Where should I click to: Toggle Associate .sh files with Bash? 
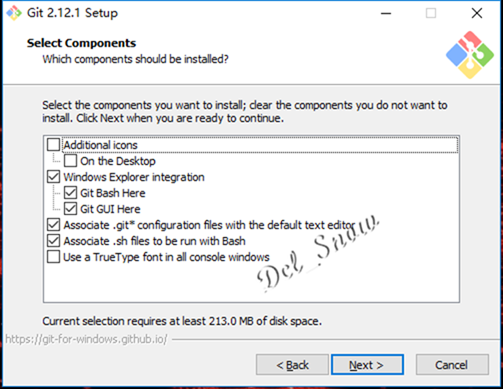coord(53,241)
